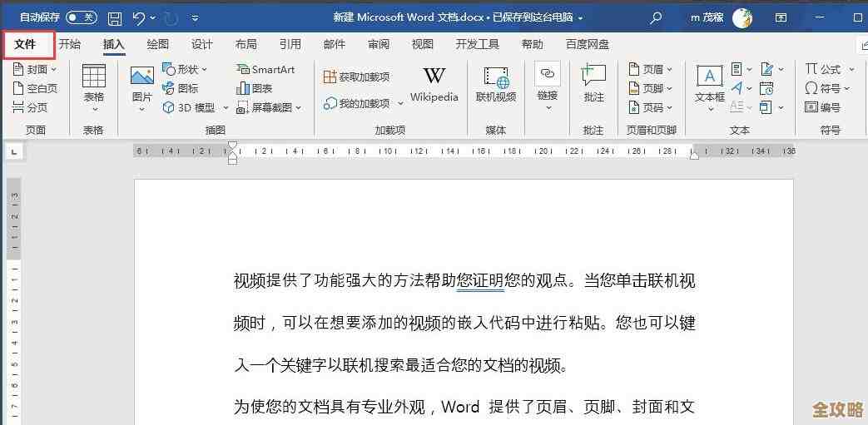Open 我的加载项 My Add-ins
Image resolution: width=868 pixels, height=425 pixels.
[x=357, y=103]
